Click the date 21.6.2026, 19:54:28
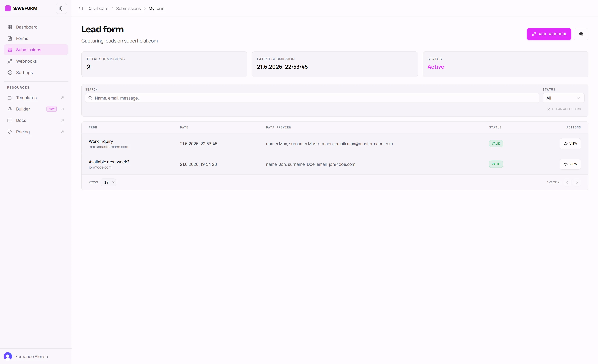598x364 pixels. [198, 164]
